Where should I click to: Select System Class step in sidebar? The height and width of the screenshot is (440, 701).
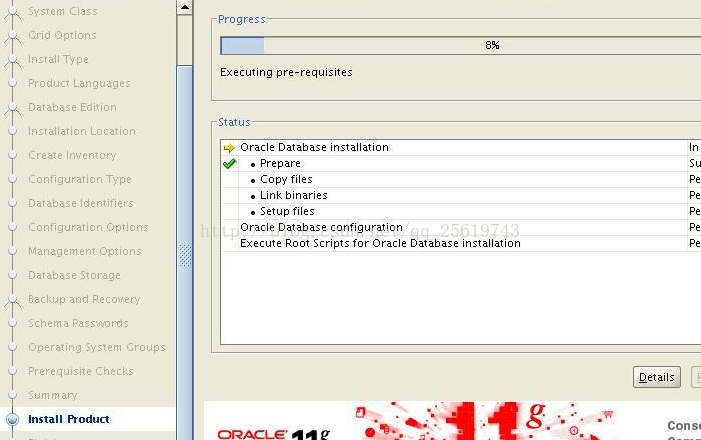62,11
